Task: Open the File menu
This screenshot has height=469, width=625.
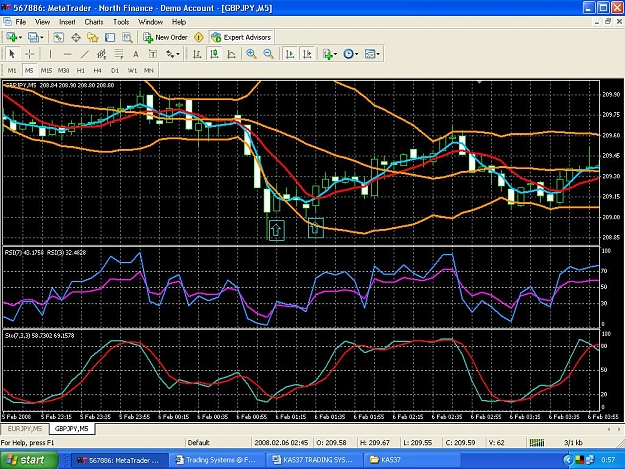Action: coord(20,22)
